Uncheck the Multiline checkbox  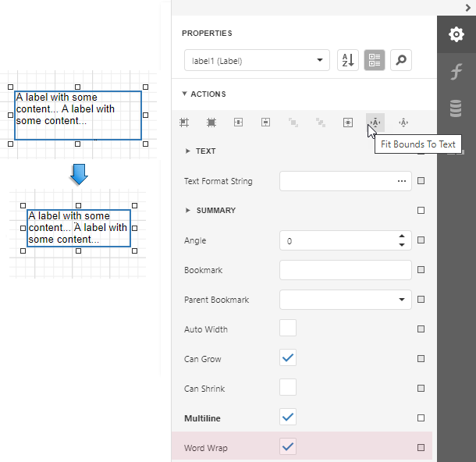(288, 417)
